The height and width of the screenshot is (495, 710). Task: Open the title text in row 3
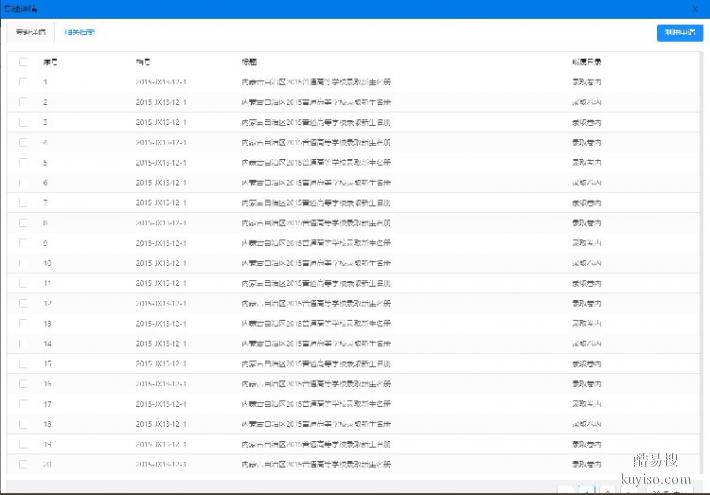pos(316,122)
